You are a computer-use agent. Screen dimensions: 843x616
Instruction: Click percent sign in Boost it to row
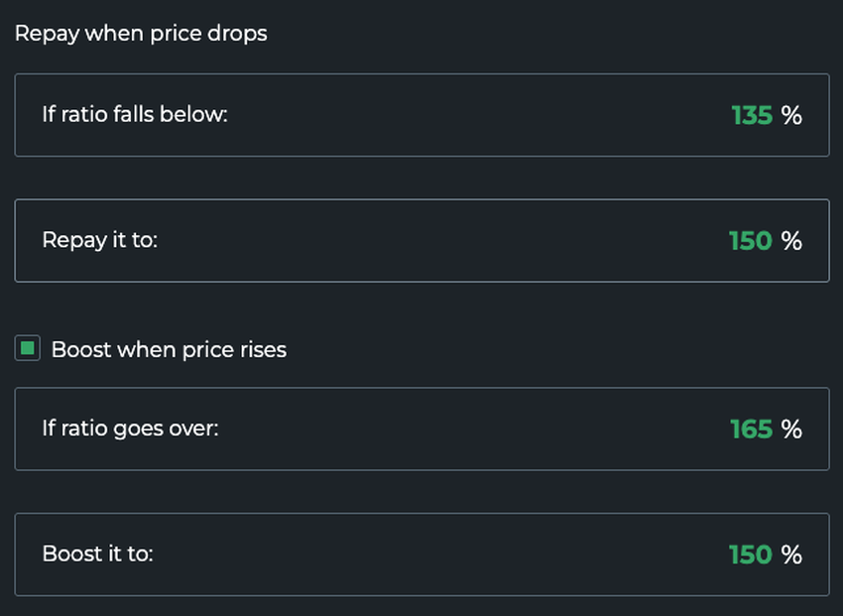(x=791, y=554)
